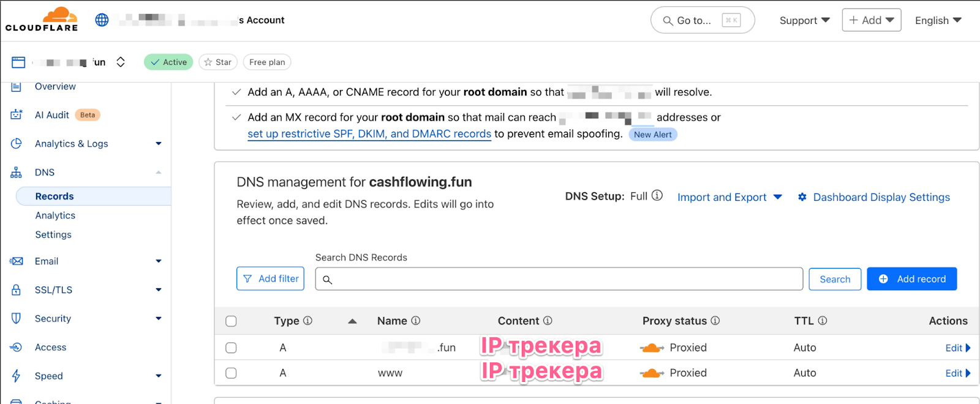980x404 pixels.
Task: Expand the SSL/TLS section arrow
Action: (x=159, y=290)
